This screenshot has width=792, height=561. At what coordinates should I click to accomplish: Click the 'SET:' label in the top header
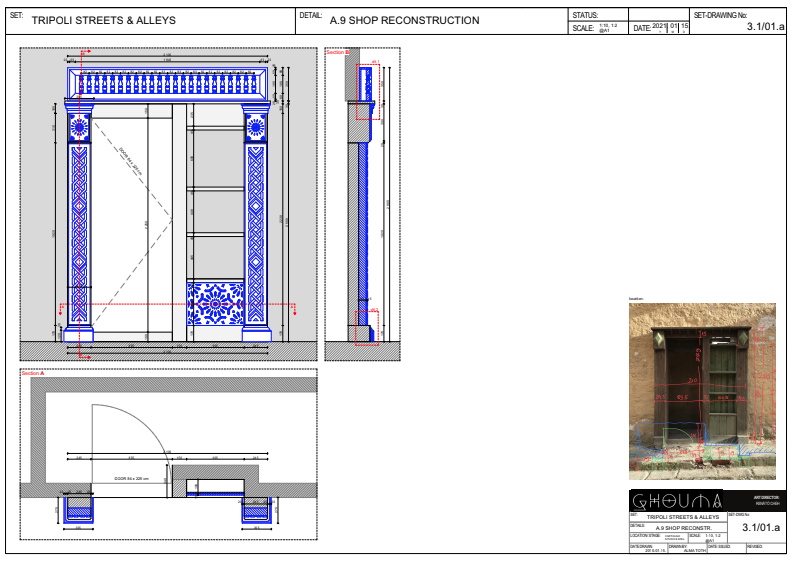pyautogui.click(x=16, y=15)
